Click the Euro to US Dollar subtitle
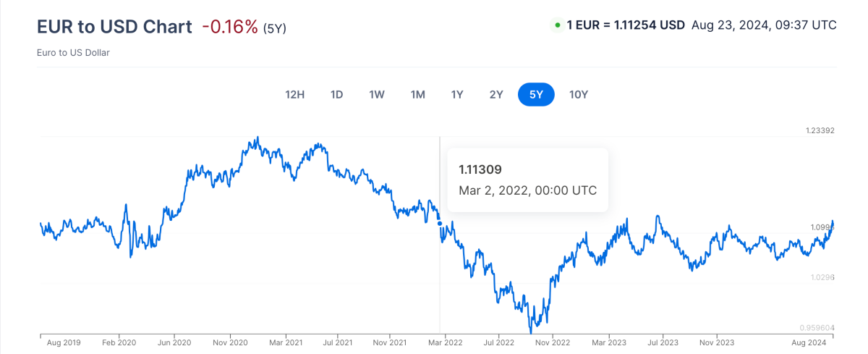The image size is (868, 354). click(73, 52)
